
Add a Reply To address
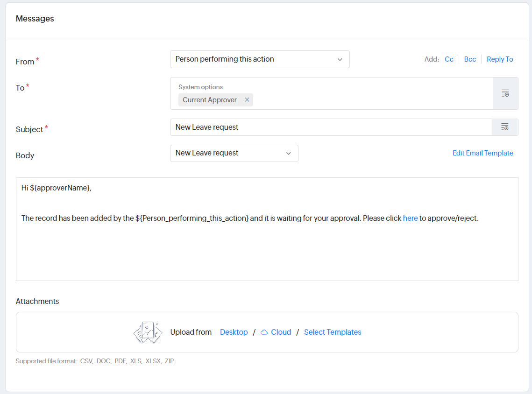pos(500,59)
